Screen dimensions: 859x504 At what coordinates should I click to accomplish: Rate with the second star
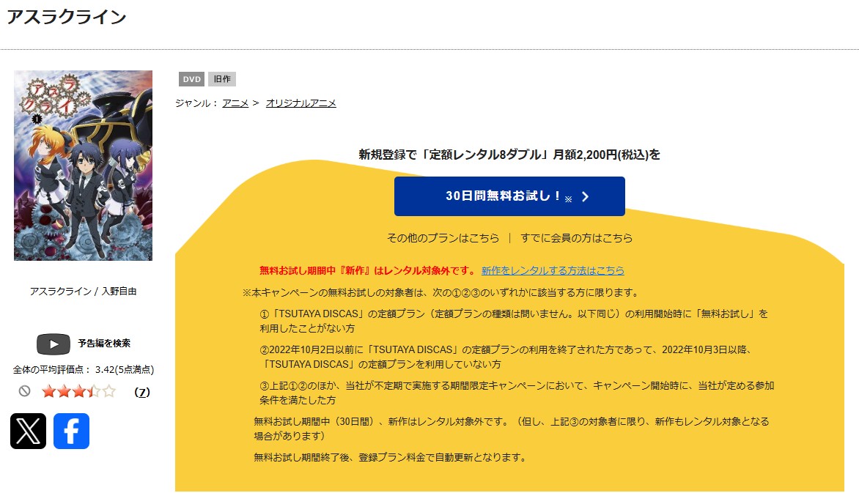coord(64,391)
